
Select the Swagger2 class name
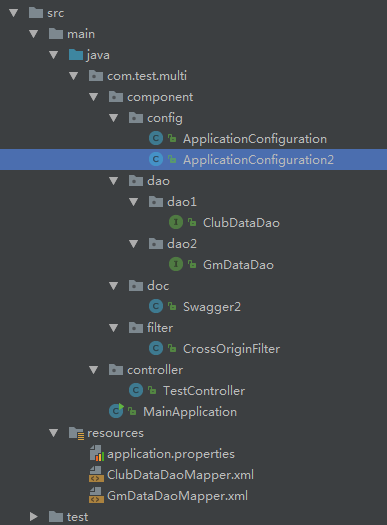pos(212,307)
